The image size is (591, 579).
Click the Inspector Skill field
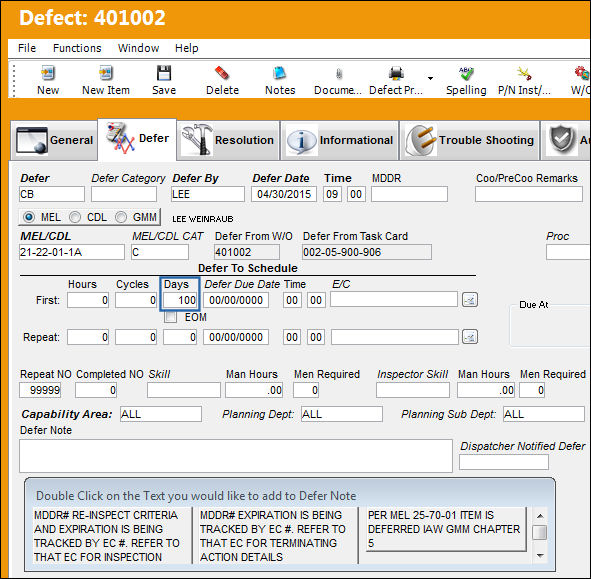tap(413, 390)
